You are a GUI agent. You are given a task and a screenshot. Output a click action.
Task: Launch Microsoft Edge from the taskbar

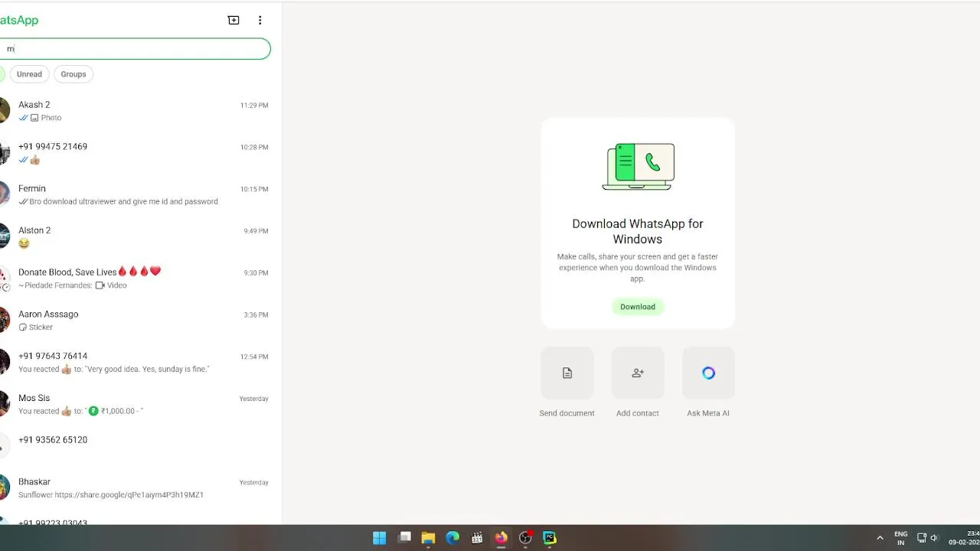point(452,538)
